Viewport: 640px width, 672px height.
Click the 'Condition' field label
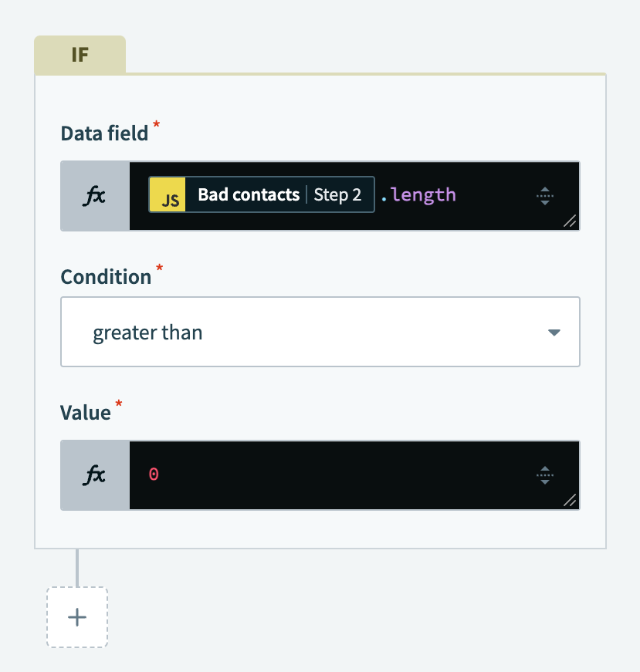point(107,276)
